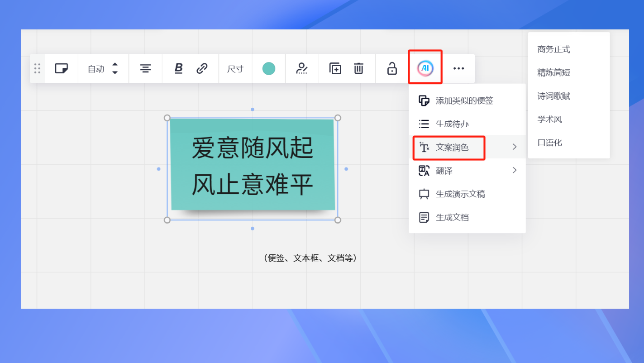Toggle bold formatting with the B icon
This screenshot has width=644, height=363.
point(179,68)
